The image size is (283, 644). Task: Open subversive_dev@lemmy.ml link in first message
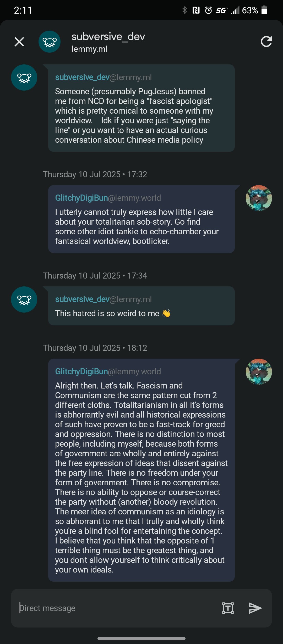103,77
